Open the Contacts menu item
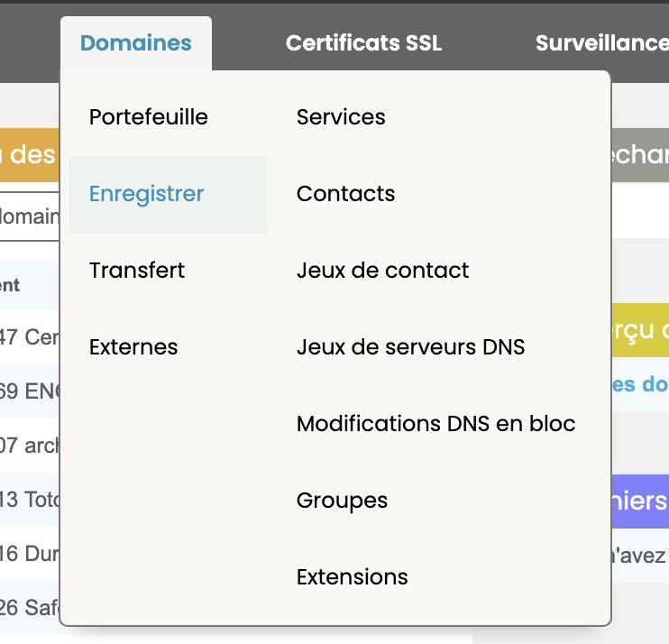The width and height of the screenshot is (669, 644). tap(345, 194)
